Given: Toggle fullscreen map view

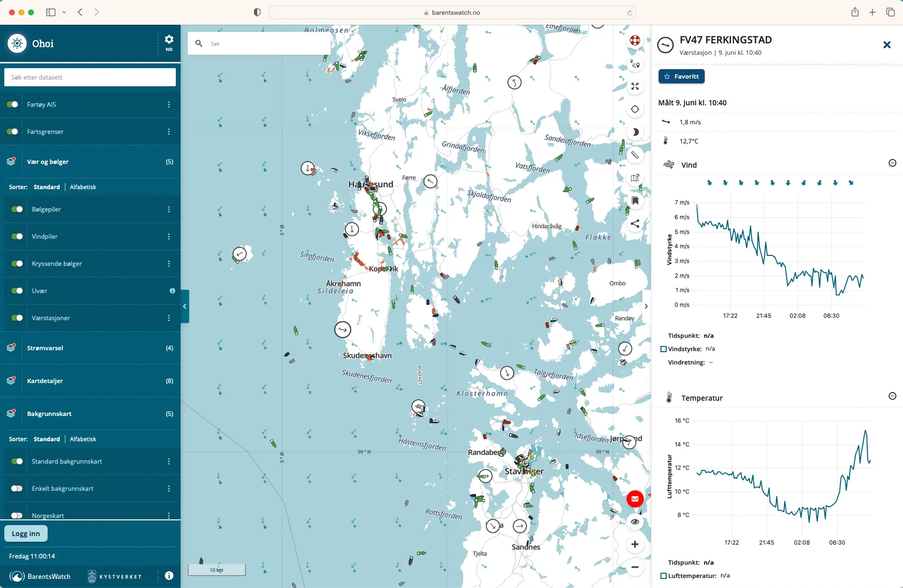Looking at the screenshot, I should (635, 87).
